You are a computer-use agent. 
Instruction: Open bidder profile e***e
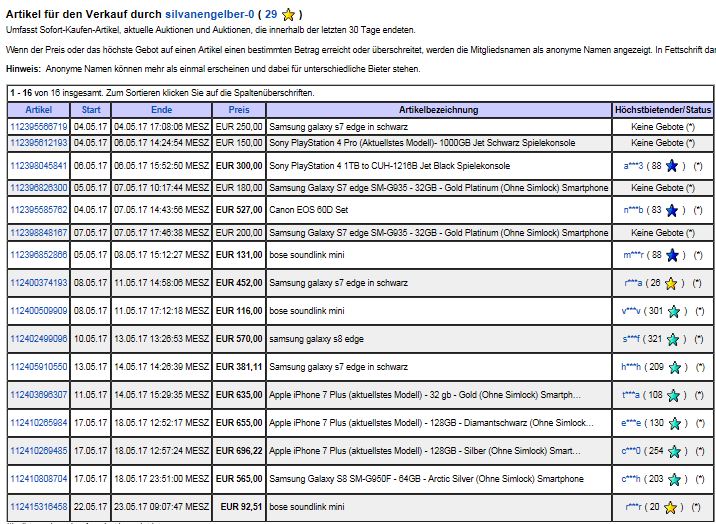(631, 423)
